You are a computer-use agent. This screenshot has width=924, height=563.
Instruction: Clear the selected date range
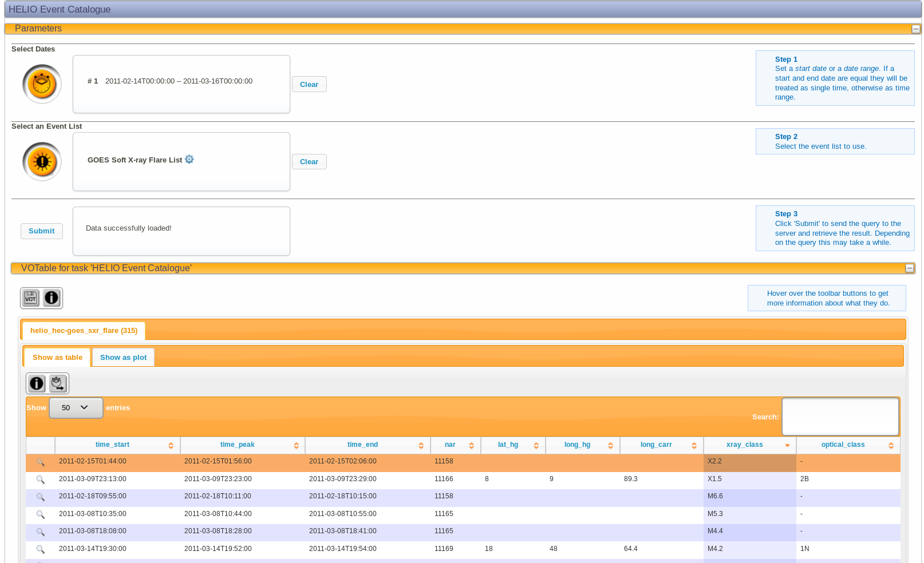[x=309, y=84]
